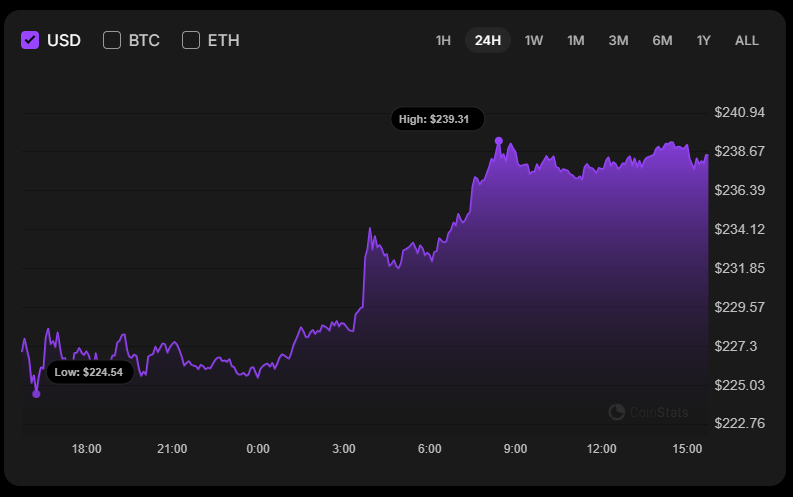Enable the BTC currency checkbox
Viewport: 793px width, 497px height.
[x=112, y=40]
